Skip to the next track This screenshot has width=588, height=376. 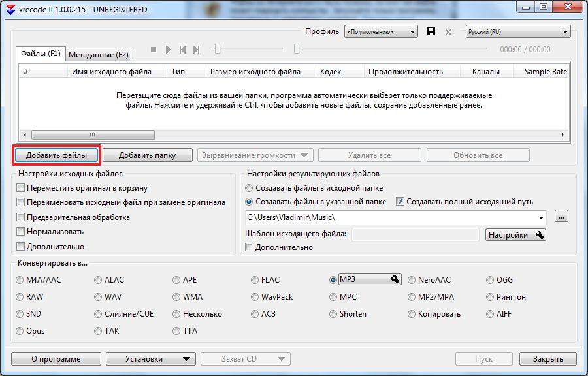[x=196, y=50]
